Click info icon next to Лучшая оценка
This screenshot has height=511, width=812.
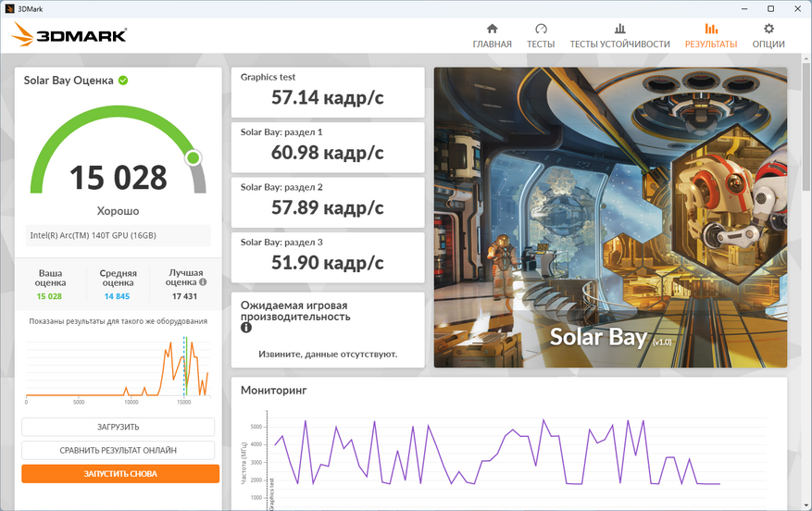[x=203, y=282]
